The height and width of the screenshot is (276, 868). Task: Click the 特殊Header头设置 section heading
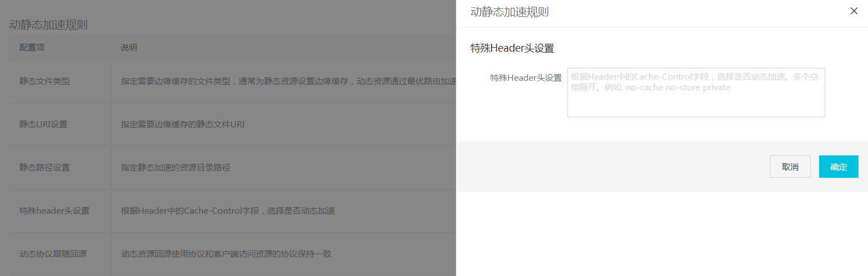pyautogui.click(x=512, y=49)
